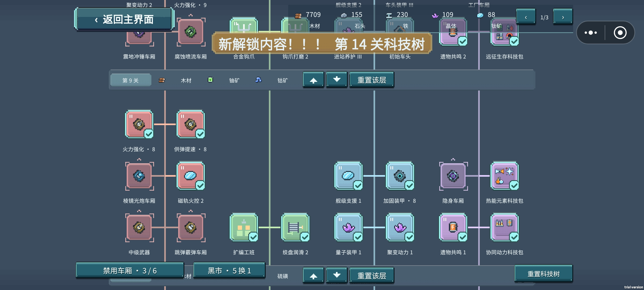Image resolution: width=644 pixels, height=290 pixels.
Task: Click the bottom layer's up arrow
Action: coord(313,275)
